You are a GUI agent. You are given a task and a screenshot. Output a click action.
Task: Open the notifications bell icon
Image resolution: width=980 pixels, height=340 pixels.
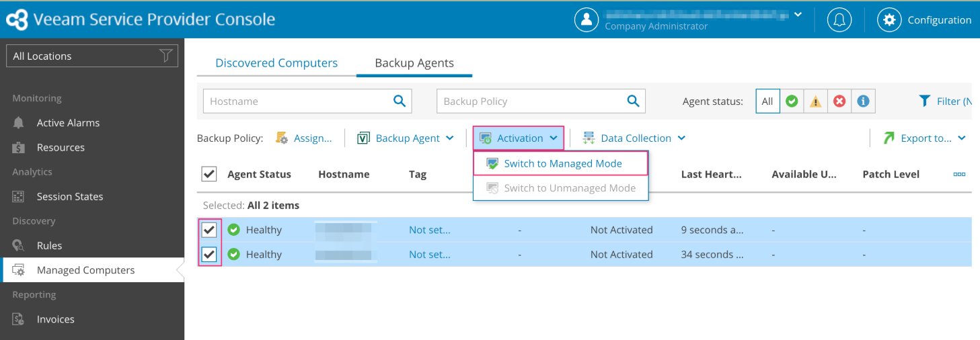coord(839,19)
